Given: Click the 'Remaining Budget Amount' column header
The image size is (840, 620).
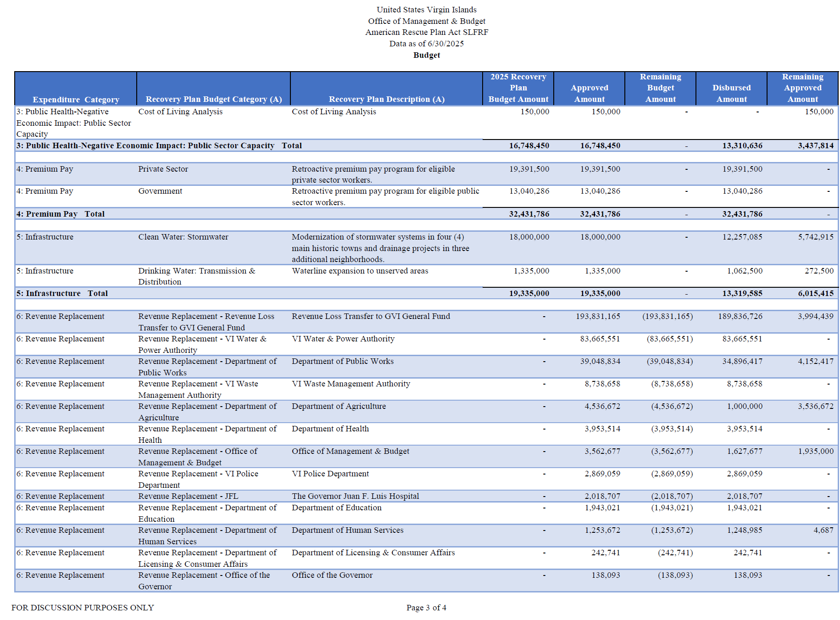Looking at the screenshot, I should click(661, 88).
